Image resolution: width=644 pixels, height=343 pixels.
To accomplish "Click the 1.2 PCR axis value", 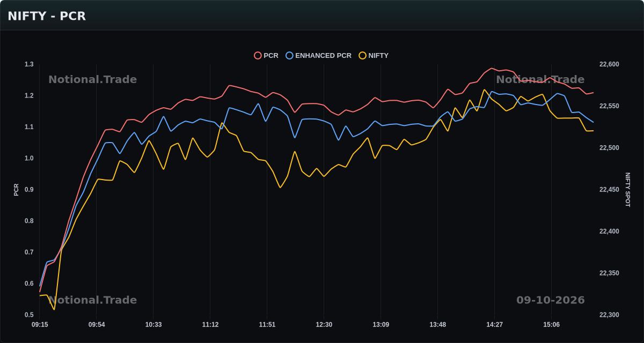I will [29, 96].
